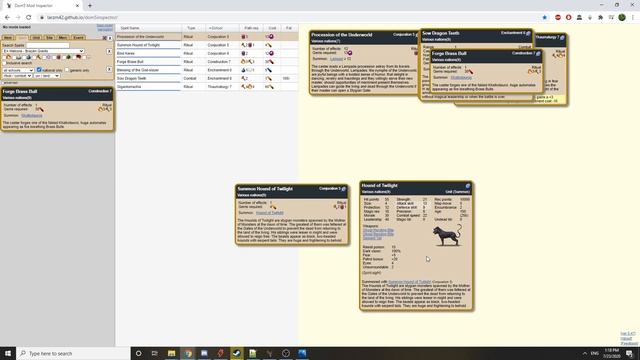Select Procession of the Underworld row
Image resolution: width=640 pixels, height=360 pixels.
click(207, 36)
